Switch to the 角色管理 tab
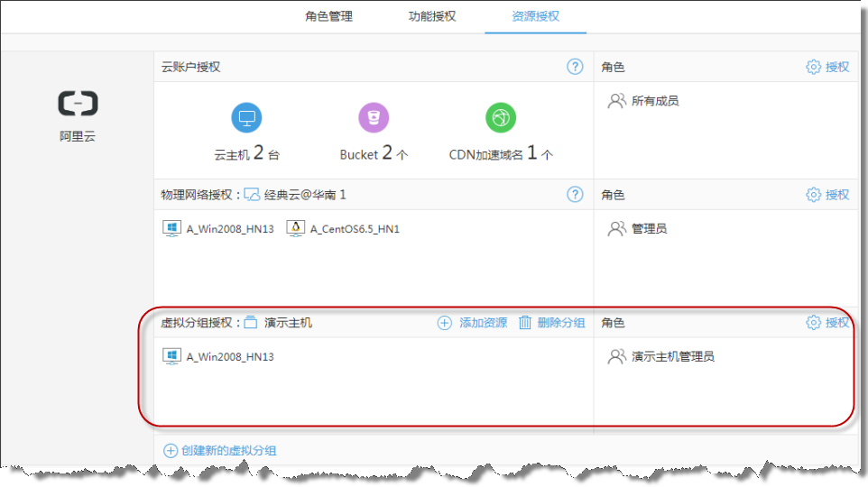This screenshot has width=868, height=487. point(328,16)
